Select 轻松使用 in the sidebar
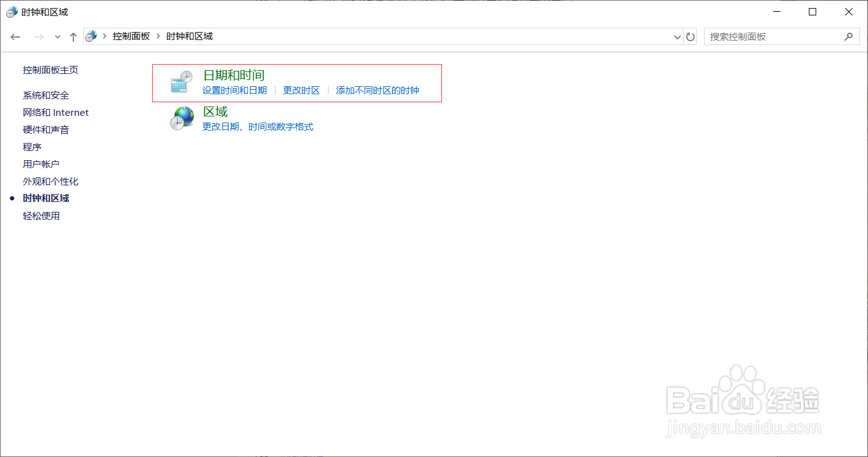The height and width of the screenshot is (457, 868). pyautogui.click(x=41, y=216)
